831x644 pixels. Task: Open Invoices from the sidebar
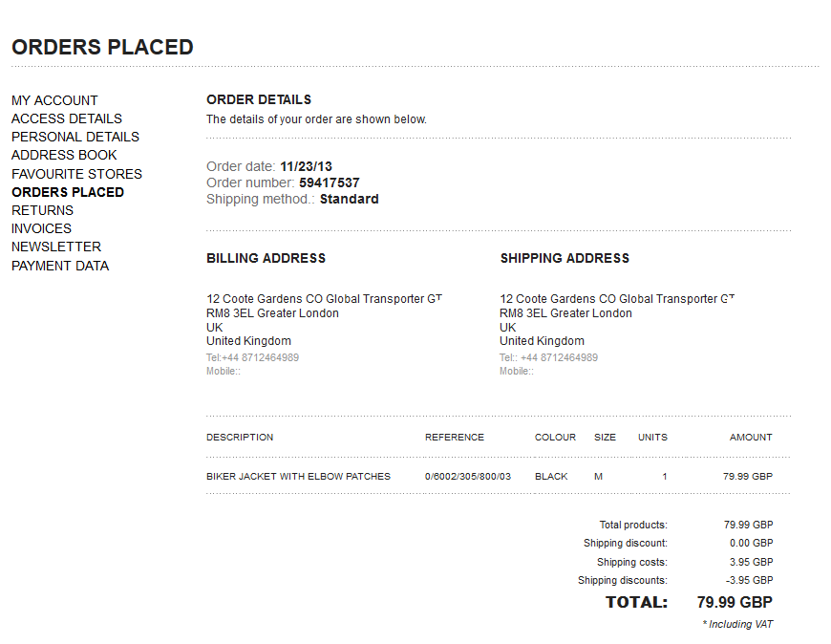pyautogui.click(x=41, y=228)
